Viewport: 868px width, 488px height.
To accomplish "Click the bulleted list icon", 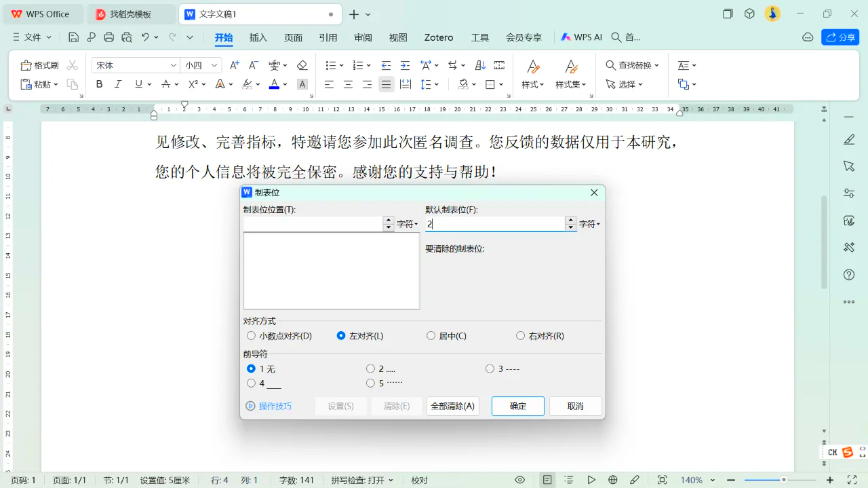I will click(x=331, y=65).
